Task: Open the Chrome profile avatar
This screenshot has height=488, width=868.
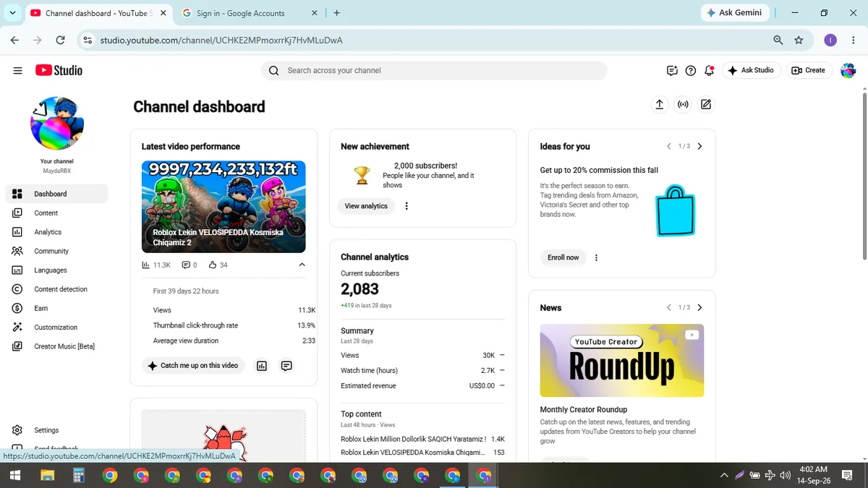Action: [x=830, y=40]
